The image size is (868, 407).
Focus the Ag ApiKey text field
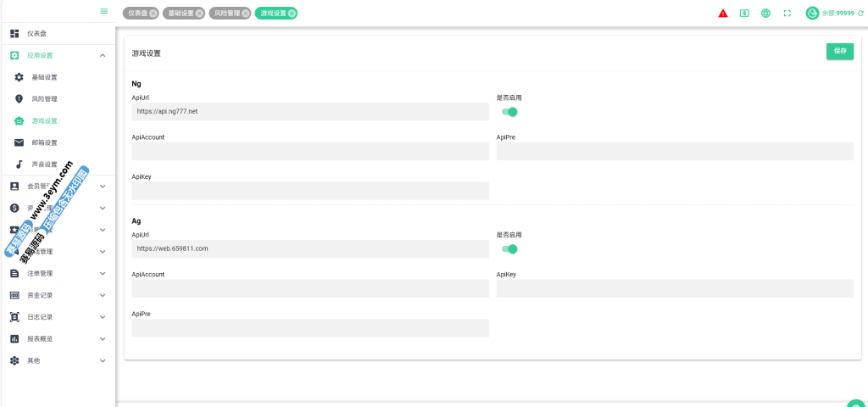[675, 288]
